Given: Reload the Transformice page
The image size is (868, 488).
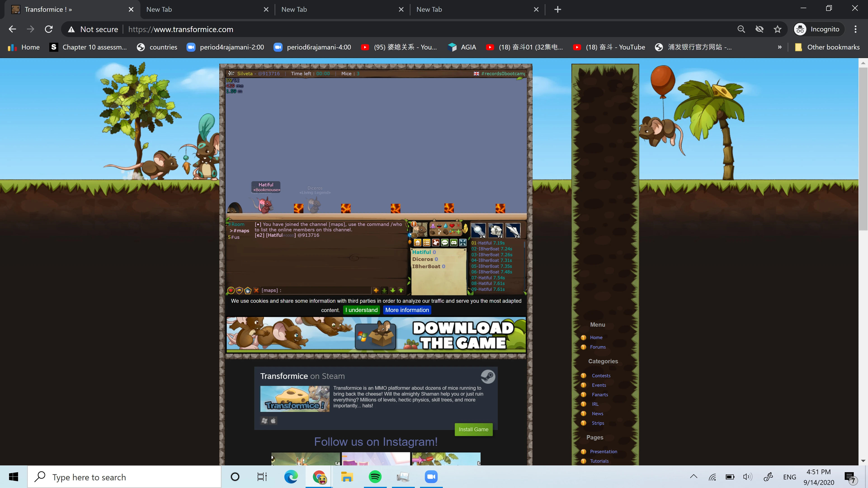Looking at the screenshot, I should click(x=49, y=29).
